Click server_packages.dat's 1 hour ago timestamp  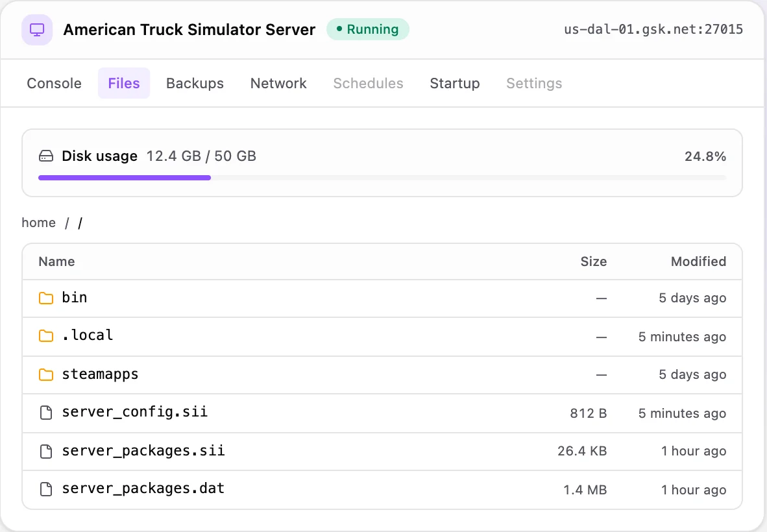pyautogui.click(x=694, y=490)
